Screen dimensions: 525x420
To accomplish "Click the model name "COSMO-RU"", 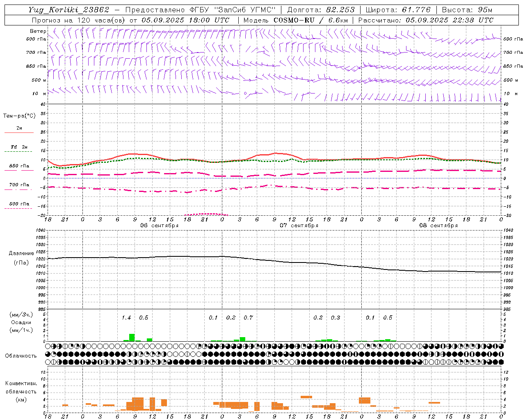I will [294, 20].
